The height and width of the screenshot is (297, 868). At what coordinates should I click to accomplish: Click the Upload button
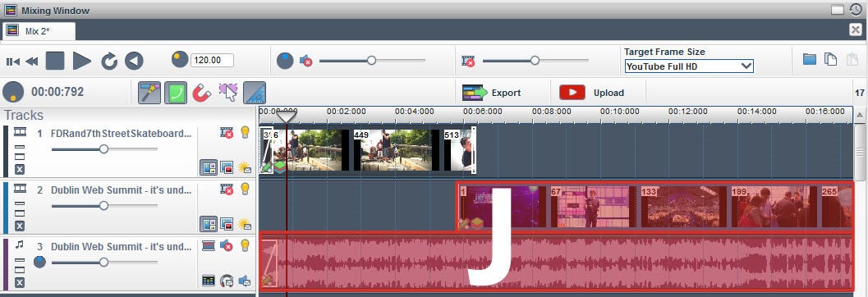coord(591,93)
